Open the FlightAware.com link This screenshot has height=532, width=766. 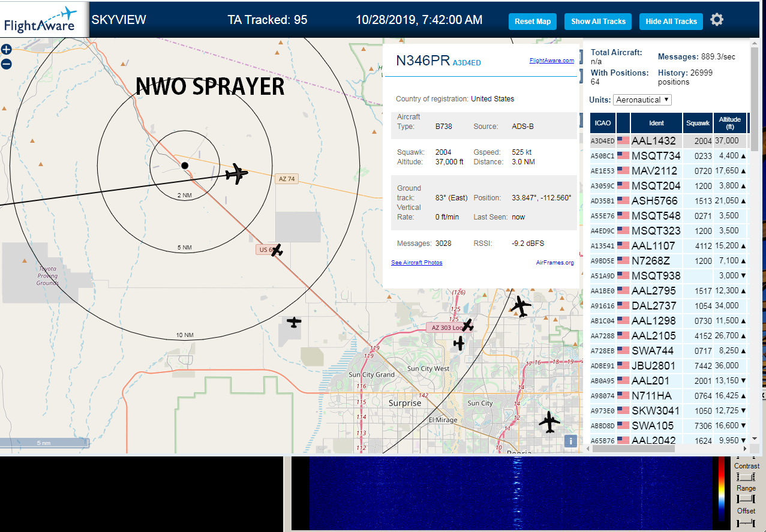pos(552,61)
